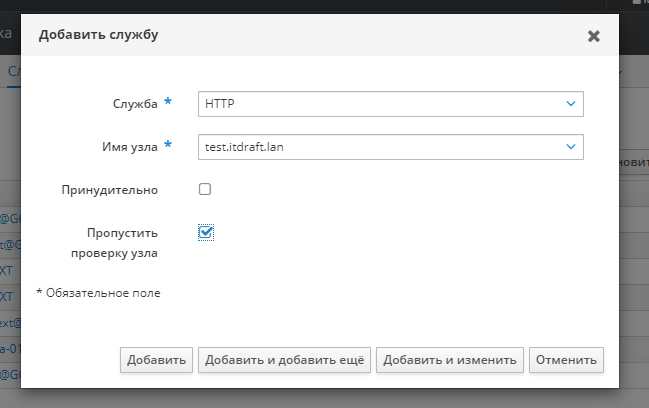Expand the Имя узла dropdown chevron arrow

pyautogui.click(x=571, y=147)
